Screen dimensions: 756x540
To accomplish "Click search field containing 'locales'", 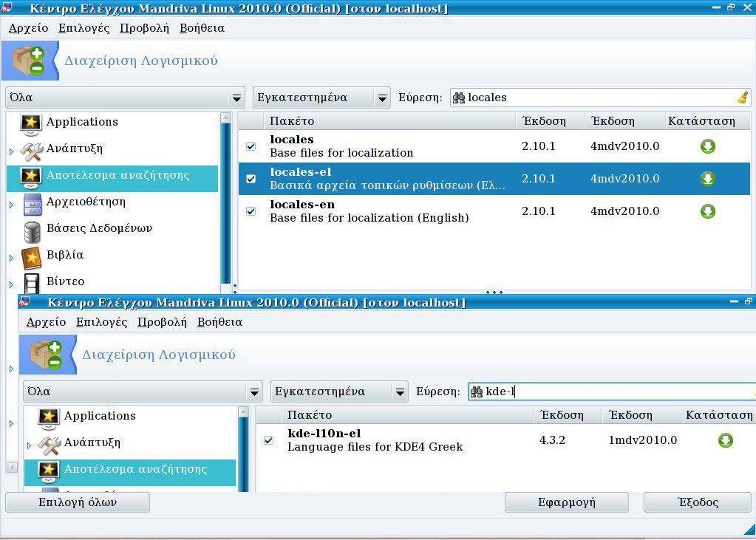I will [600, 98].
